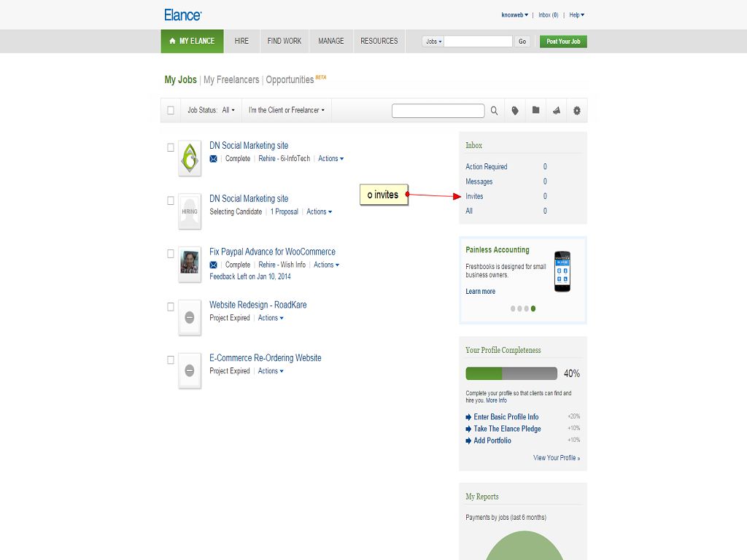This screenshot has height=560, width=747.
Task: Click the arrow icon beside Enter Basic Profile Info
Action: [x=468, y=417]
